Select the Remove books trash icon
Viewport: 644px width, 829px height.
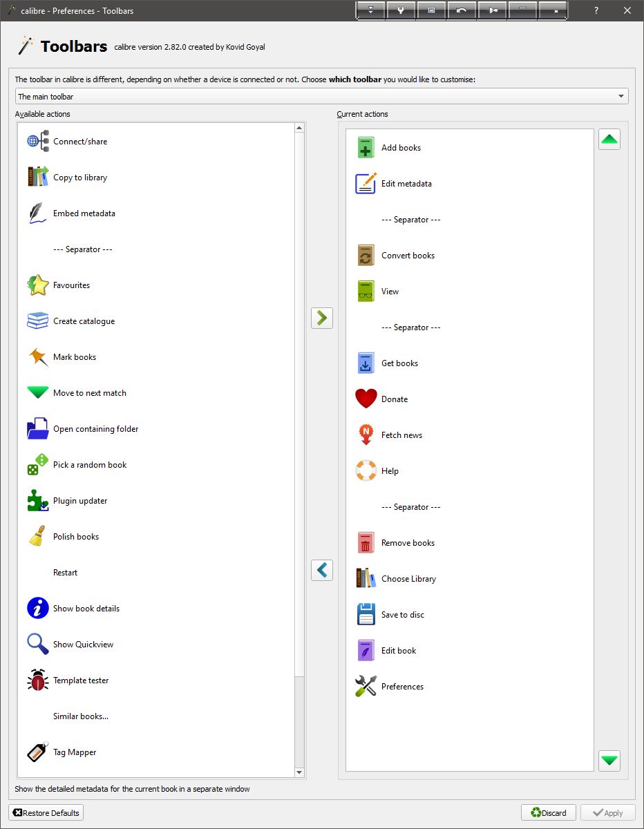(366, 543)
